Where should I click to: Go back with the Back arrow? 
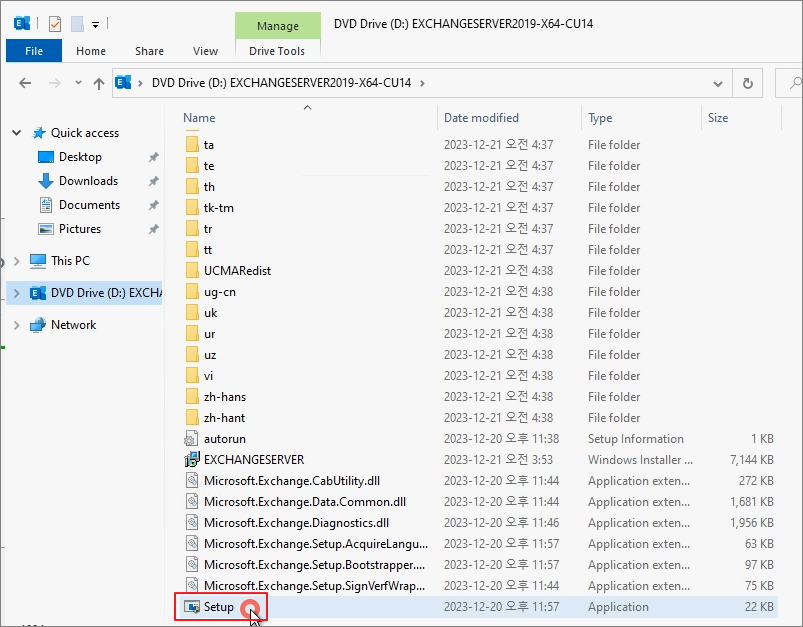click(25, 83)
